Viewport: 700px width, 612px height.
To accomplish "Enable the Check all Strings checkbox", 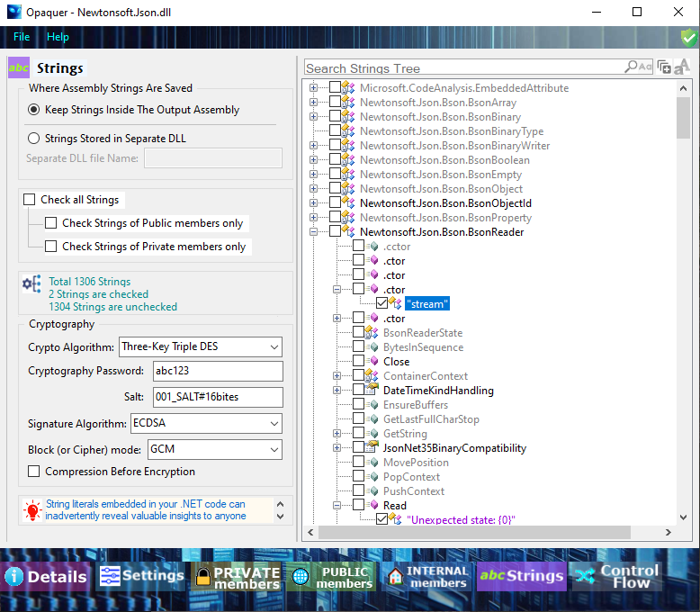I will click(30, 199).
